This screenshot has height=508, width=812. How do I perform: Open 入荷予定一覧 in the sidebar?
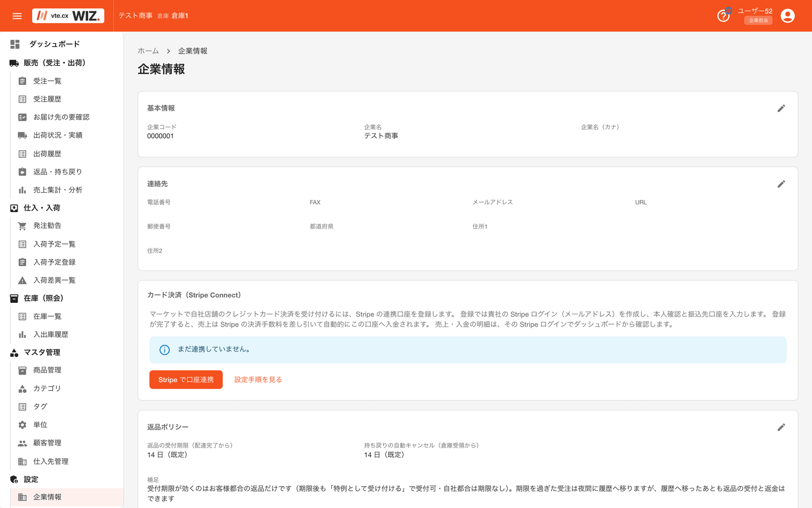point(66,244)
